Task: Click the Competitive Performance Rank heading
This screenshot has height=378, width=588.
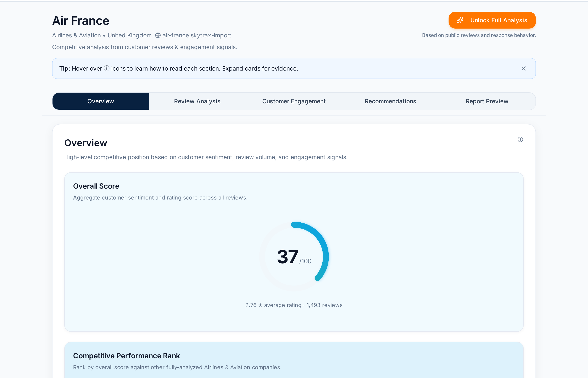Action: [x=126, y=356]
